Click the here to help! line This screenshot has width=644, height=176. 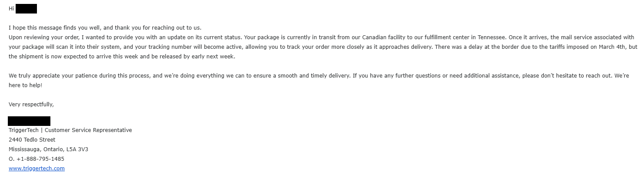(x=25, y=85)
